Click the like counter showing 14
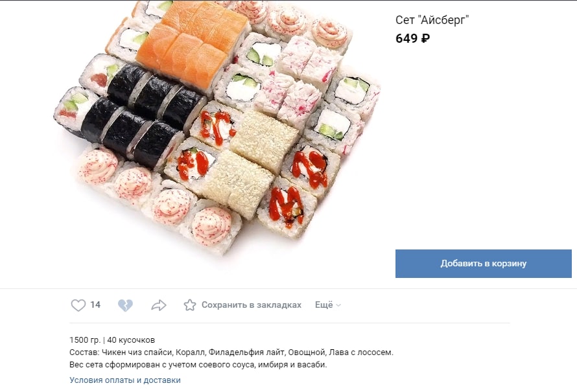This screenshot has height=392, width=577. click(x=95, y=305)
